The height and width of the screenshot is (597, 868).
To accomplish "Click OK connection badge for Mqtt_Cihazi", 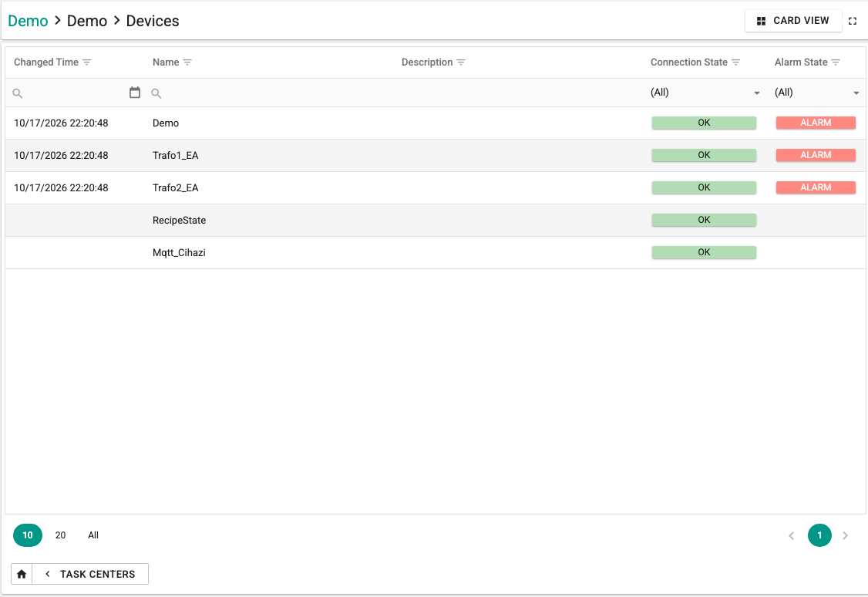I will click(x=704, y=252).
